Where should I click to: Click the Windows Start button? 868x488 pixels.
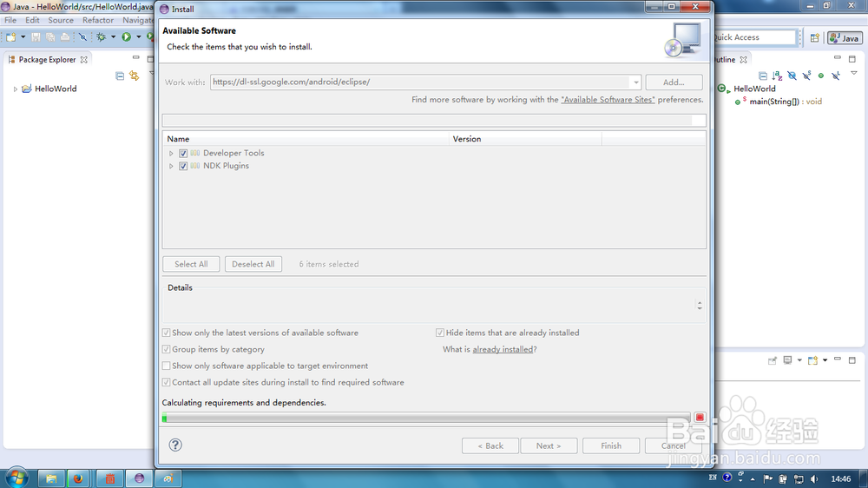(x=17, y=478)
